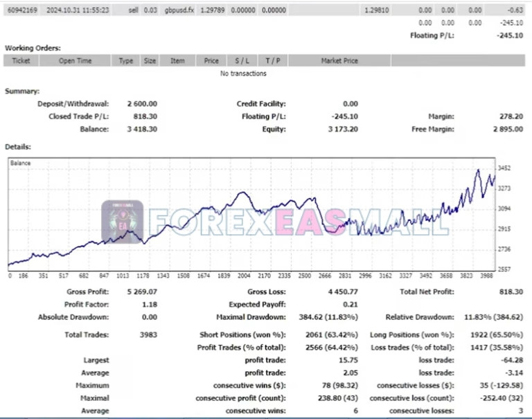Screen dimensions: 532x419
Task: Click the largest profit trade value 15.75
Action: pos(348,360)
